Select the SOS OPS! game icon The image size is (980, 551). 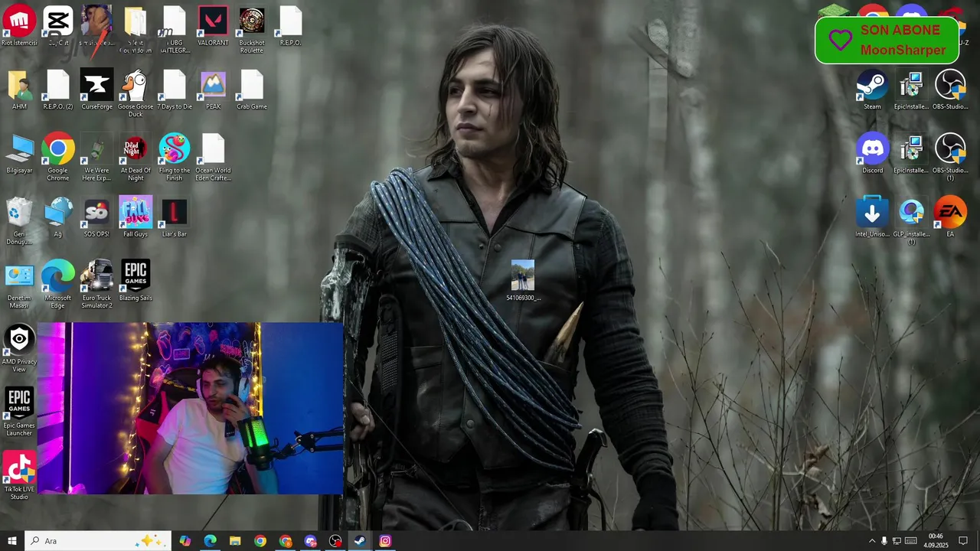coord(96,212)
